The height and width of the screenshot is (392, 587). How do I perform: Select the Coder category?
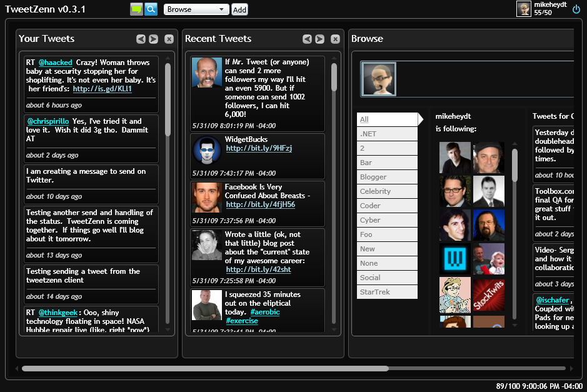click(x=387, y=206)
